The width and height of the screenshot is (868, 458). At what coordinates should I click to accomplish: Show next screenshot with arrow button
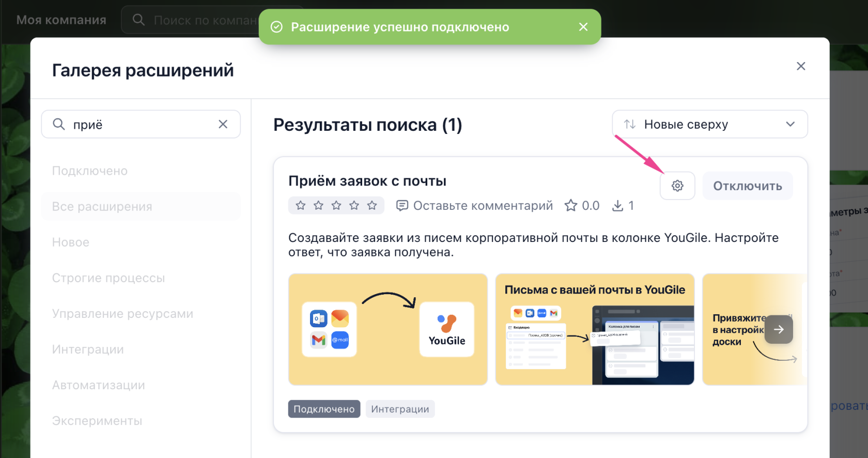click(779, 329)
